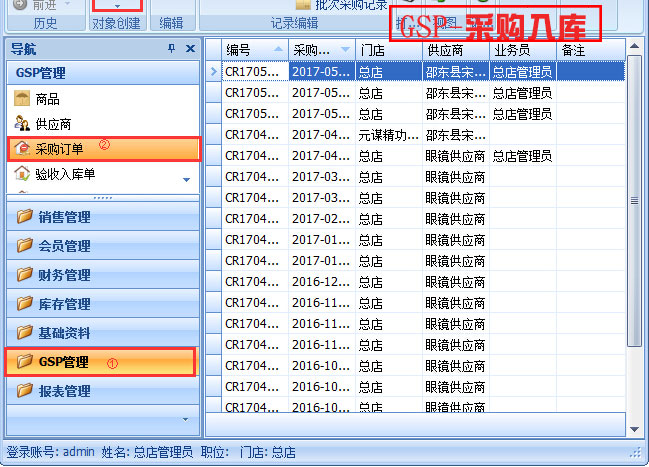The width and height of the screenshot is (649, 467).
Task: Open the 销售管理 module group
Action: click(x=64, y=218)
